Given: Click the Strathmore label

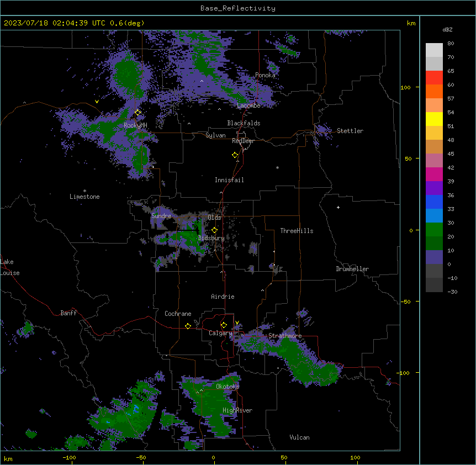Looking at the screenshot, I should click(x=285, y=336).
